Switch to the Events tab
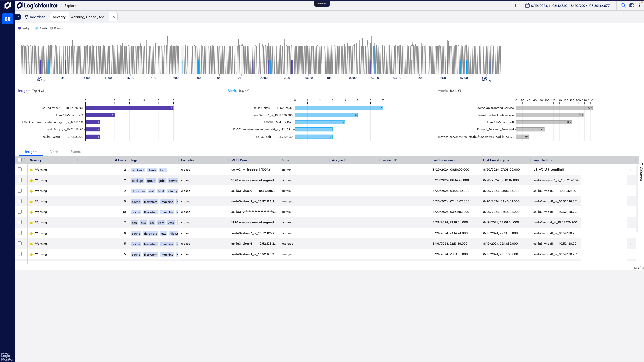 tap(75, 152)
